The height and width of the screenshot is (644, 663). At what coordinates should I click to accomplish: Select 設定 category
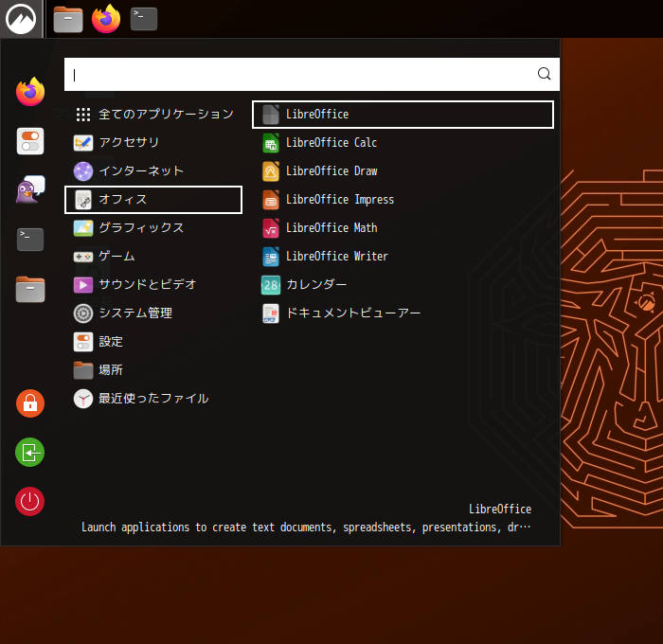pyautogui.click(x=153, y=342)
